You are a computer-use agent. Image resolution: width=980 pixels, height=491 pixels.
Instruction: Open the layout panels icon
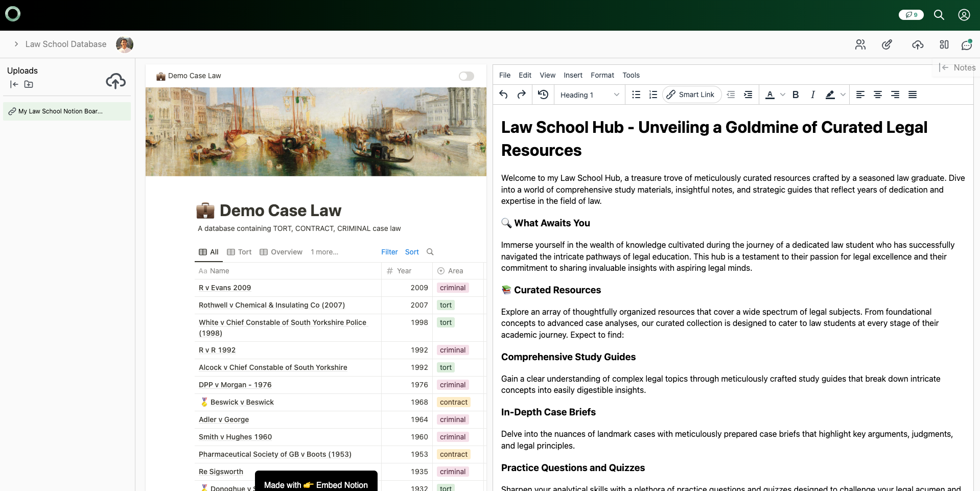(944, 44)
